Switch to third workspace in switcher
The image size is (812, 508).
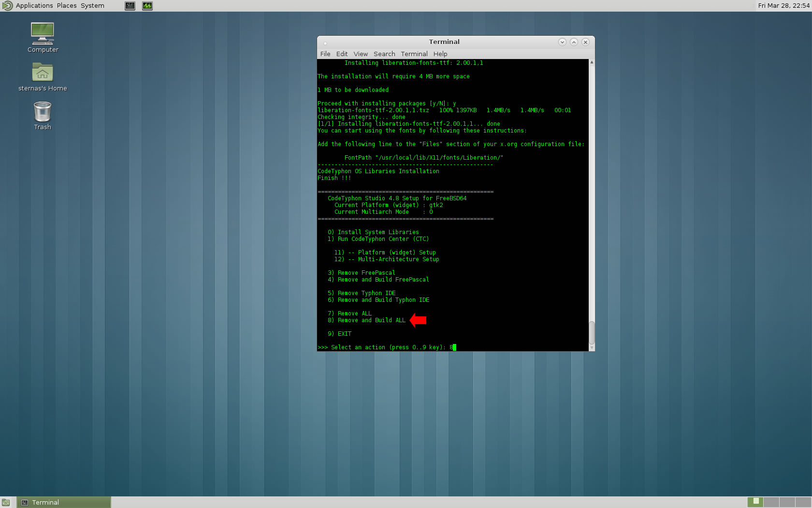787,502
